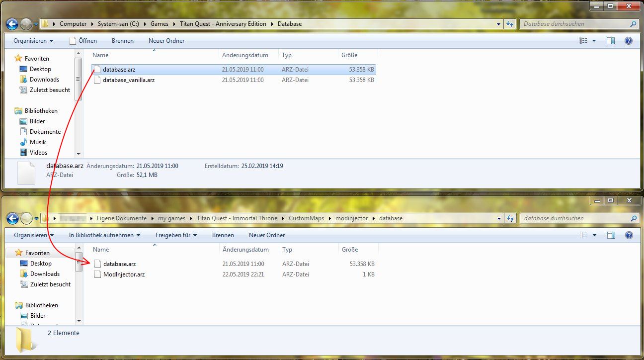Click sidebar scrollbar thumb in modinjector window
Image resolution: width=644 pixels, height=360 pixels.
coord(79,262)
